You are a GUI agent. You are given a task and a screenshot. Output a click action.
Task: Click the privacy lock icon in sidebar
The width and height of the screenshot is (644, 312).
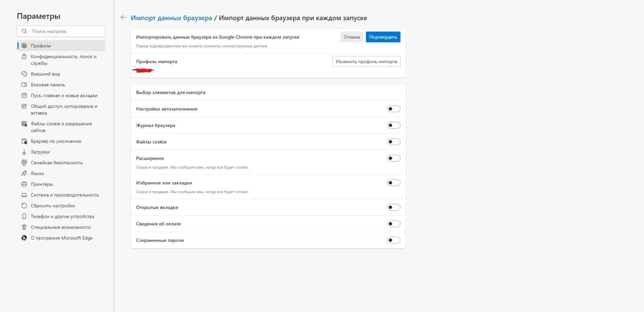(24, 57)
